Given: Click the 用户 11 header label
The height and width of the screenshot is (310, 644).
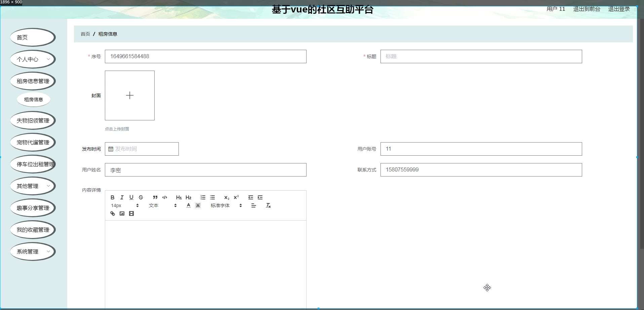Looking at the screenshot, I should click(x=556, y=9).
